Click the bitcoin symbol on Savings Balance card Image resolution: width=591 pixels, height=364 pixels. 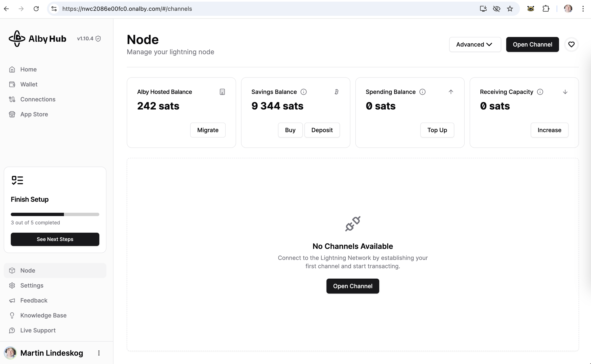pos(337,92)
